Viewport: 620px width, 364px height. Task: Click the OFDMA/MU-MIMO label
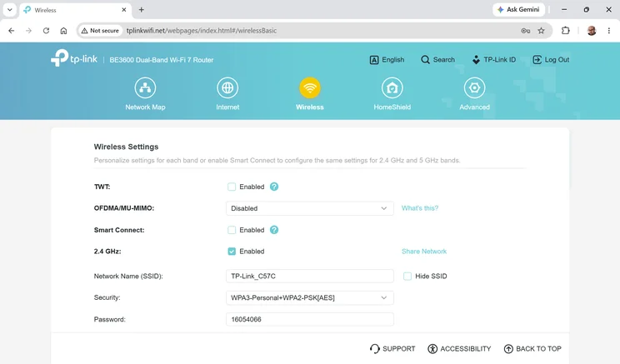tap(124, 208)
